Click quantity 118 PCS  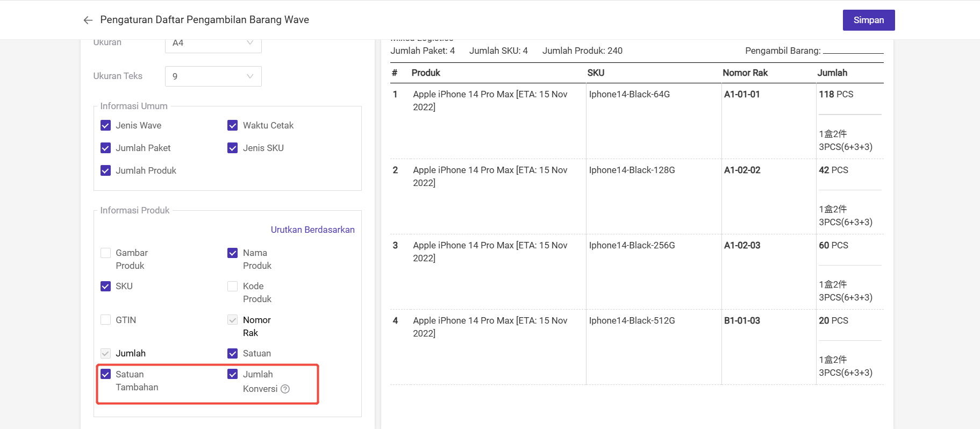click(836, 94)
